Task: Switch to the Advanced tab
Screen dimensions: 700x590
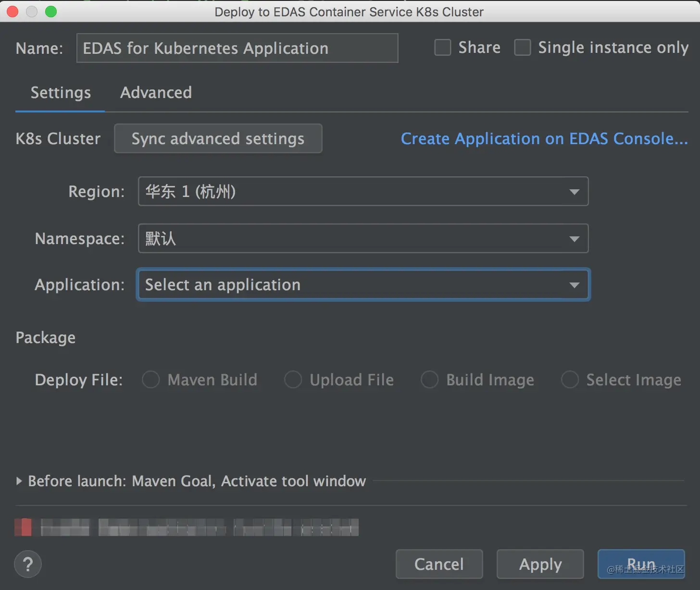Action: [x=156, y=92]
